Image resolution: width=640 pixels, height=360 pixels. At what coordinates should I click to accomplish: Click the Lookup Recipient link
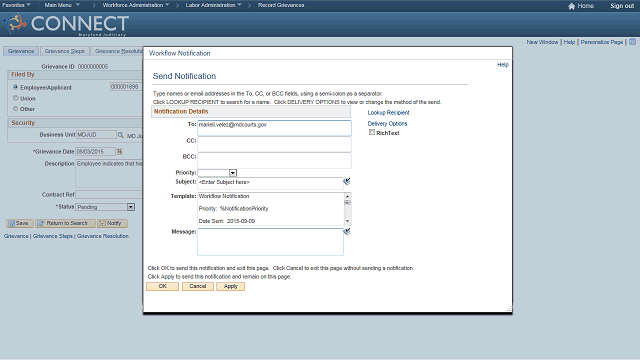pos(388,113)
